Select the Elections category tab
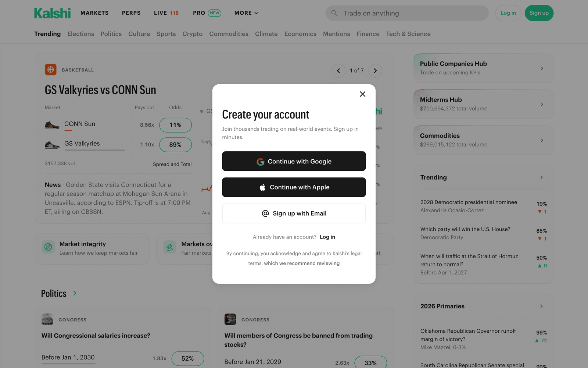Screen dimensions: 588x368 80,34
